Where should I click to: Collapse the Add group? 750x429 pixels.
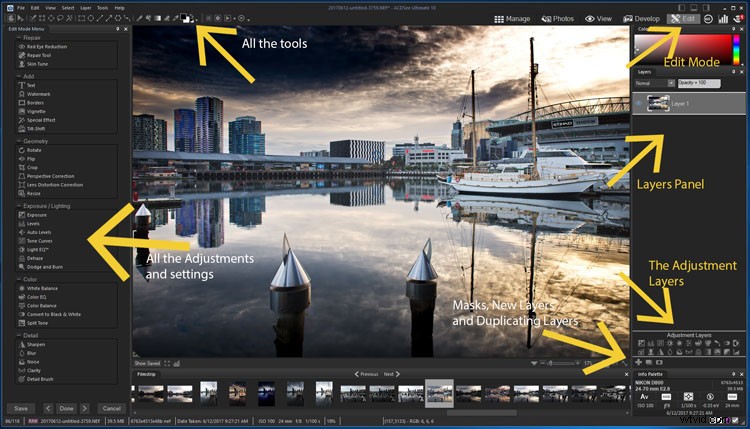(x=19, y=76)
